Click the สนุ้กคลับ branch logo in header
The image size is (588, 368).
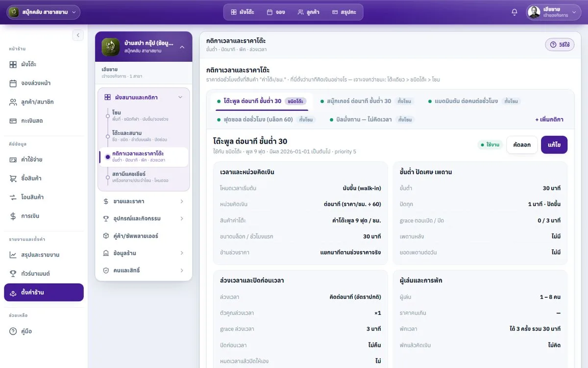point(14,12)
